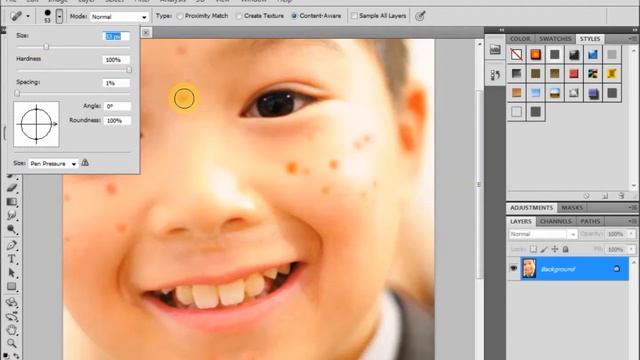Switch to the Masks tab
The width and height of the screenshot is (640, 360).
pyautogui.click(x=572, y=208)
